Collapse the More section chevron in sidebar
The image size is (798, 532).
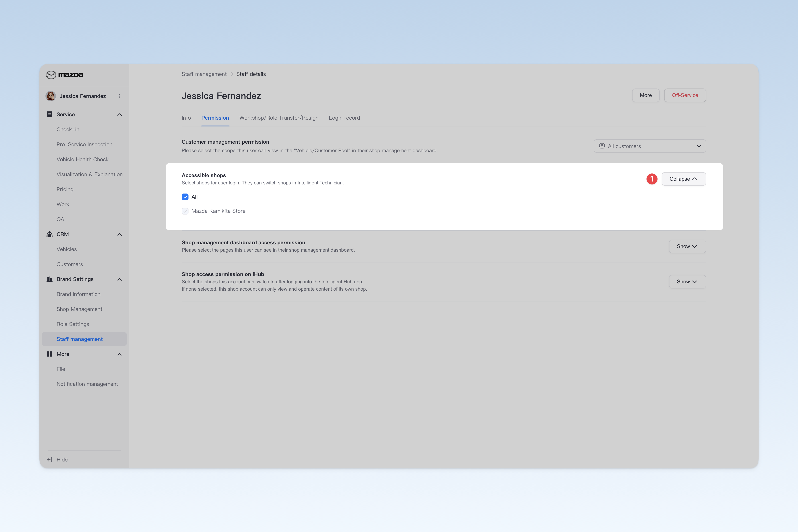pyautogui.click(x=119, y=354)
